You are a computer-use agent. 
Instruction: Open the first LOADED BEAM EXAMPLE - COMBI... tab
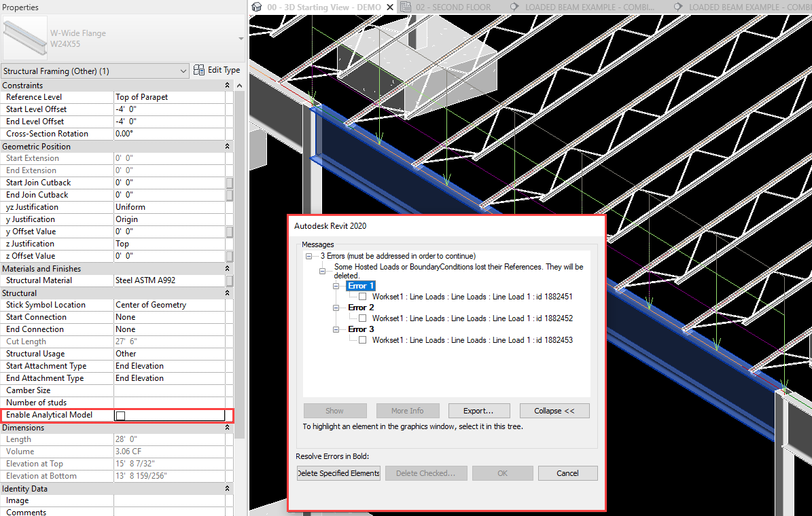pyautogui.click(x=589, y=7)
